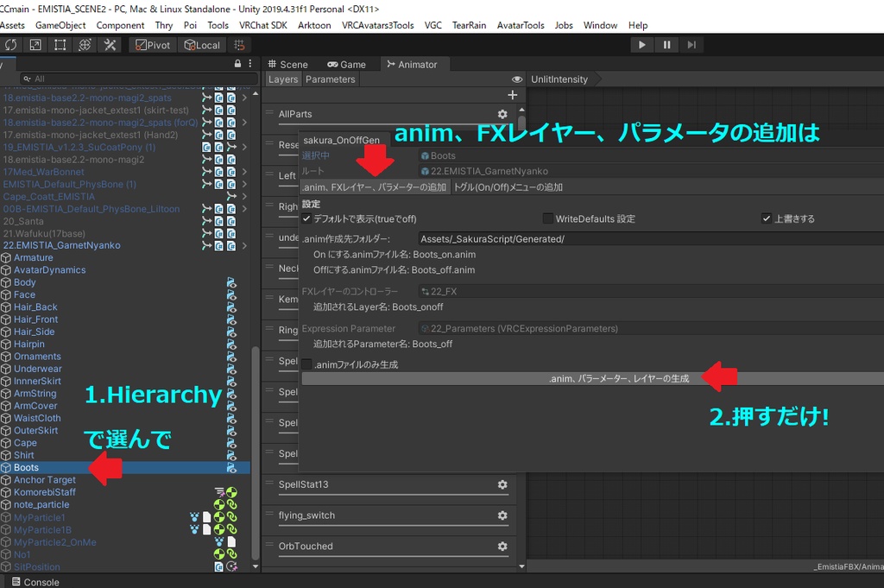Select the Scale tool in toolbar
The width and height of the screenshot is (884, 588).
pos(35,45)
